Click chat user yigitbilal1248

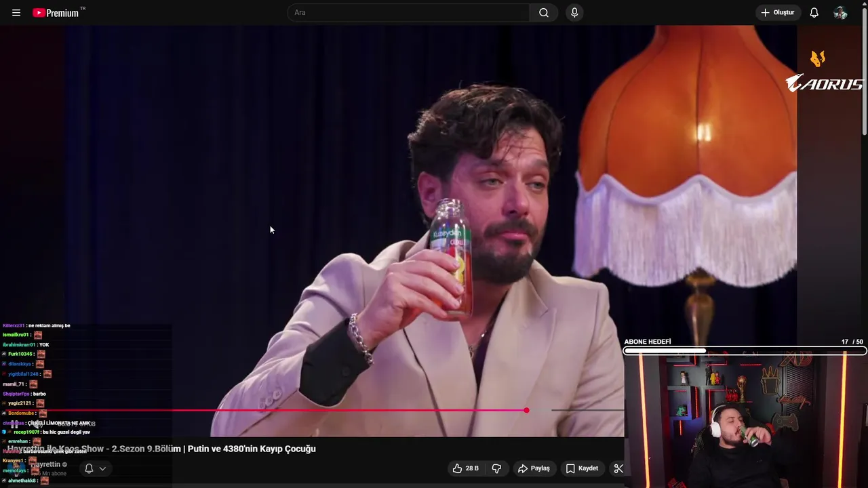coord(23,374)
